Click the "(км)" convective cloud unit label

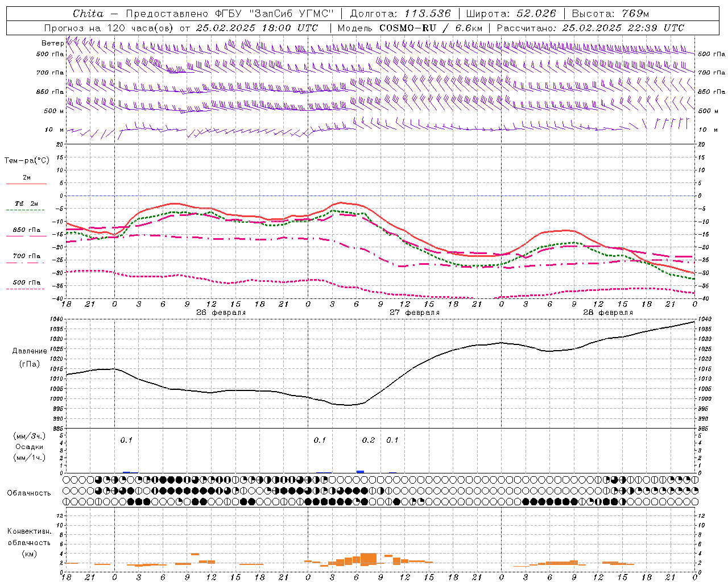click(x=29, y=554)
